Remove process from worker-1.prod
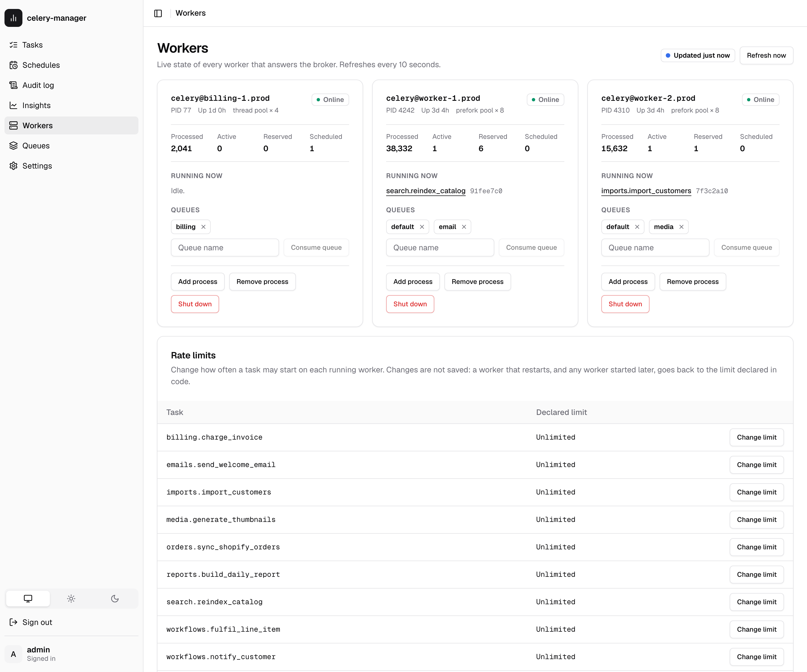The height and width of the screenshot is (672, 807). [x=477, y=281]
